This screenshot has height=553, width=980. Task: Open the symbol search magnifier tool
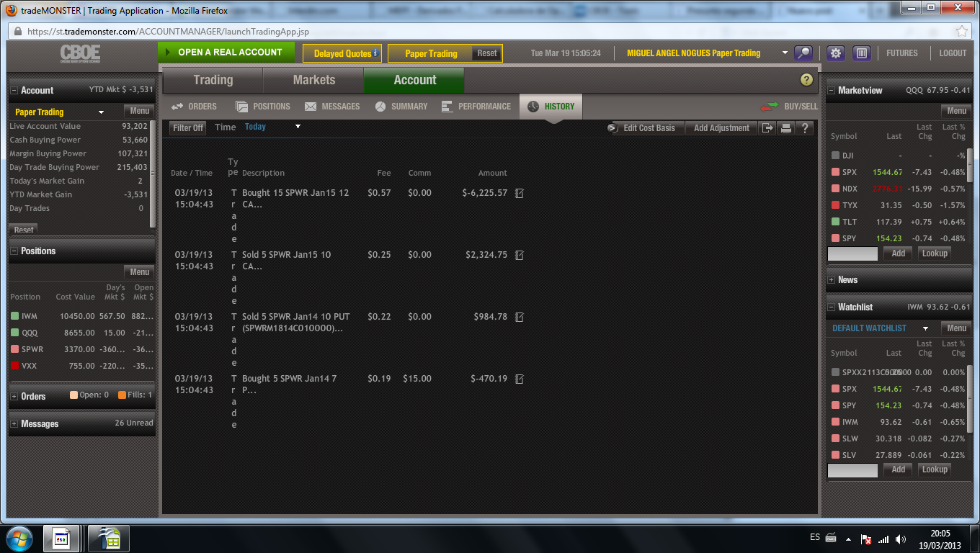[x=803, y=53]
